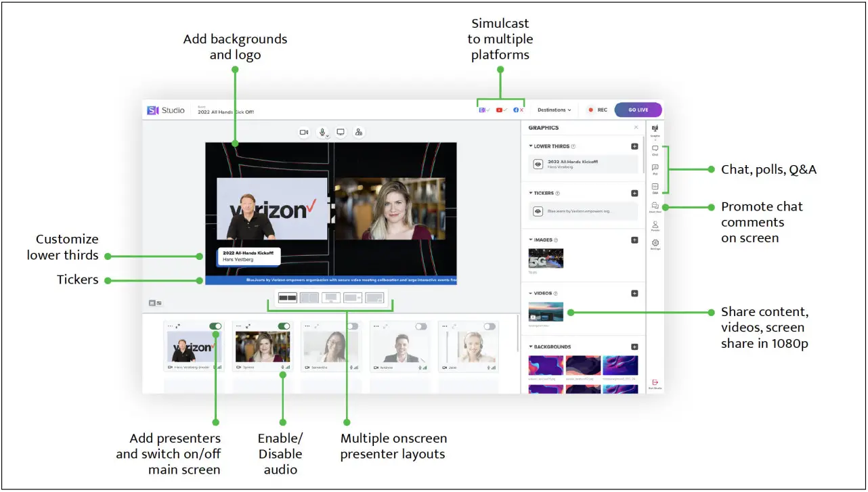Toggle off Hans Vestberg from the main screen
The image size is (868, 492).
pyautogui.click(x=215, y=326)
